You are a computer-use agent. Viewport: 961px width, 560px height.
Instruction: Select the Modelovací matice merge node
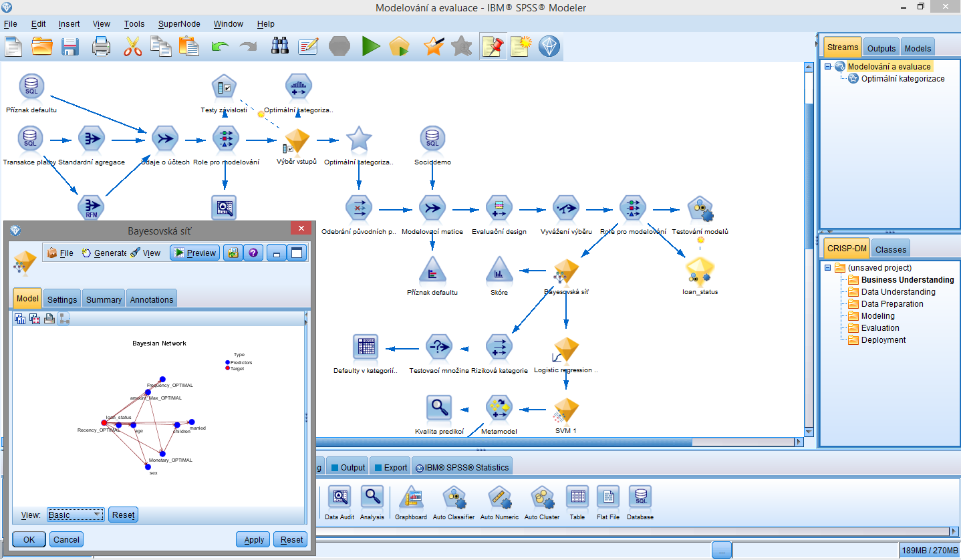point(432,208)
